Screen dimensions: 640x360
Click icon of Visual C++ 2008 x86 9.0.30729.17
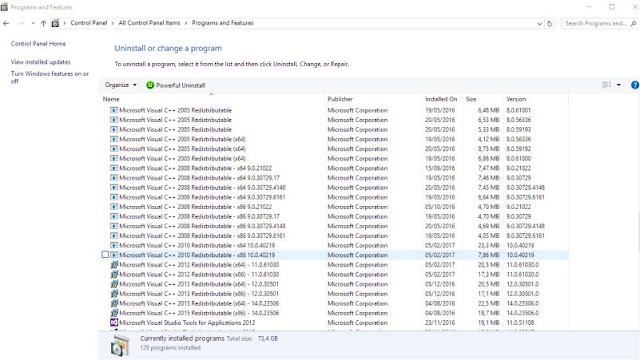click(114, 216)
